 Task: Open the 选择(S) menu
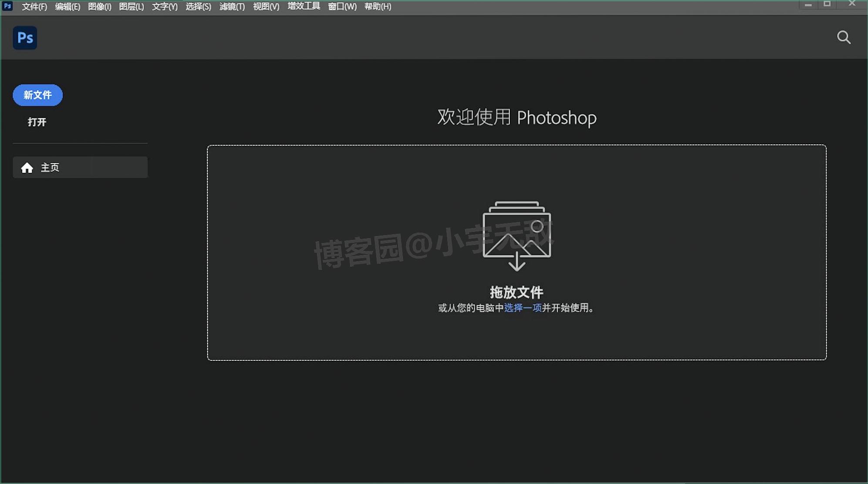(198, 7)
